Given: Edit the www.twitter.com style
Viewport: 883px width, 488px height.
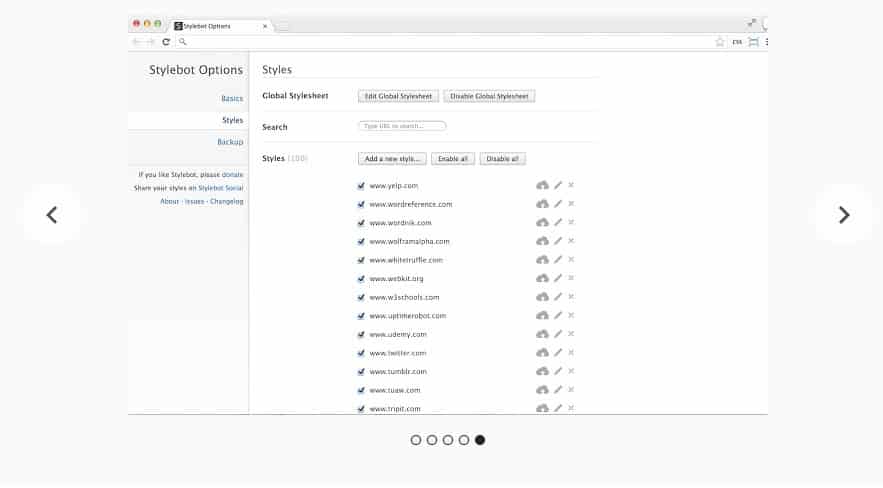Looking at the screenshot, I should [558, 352].
